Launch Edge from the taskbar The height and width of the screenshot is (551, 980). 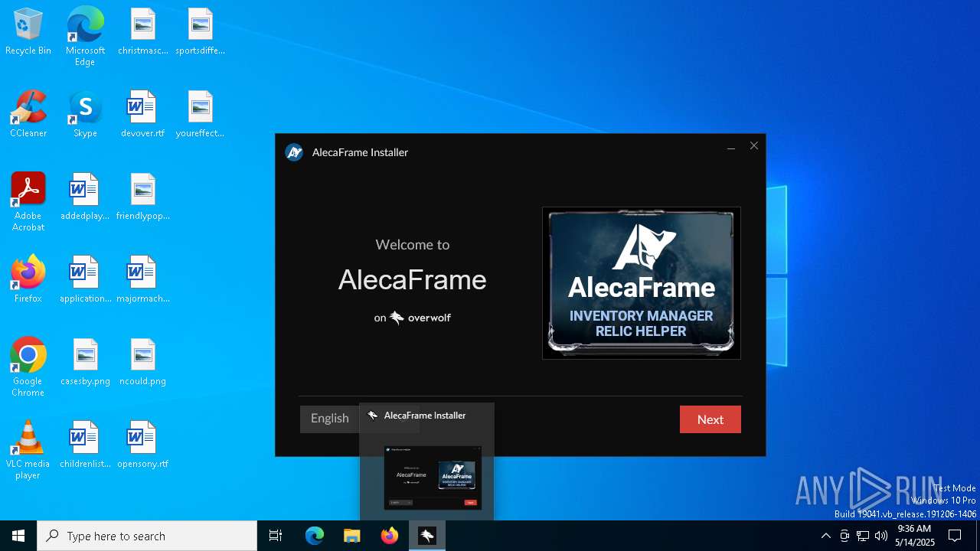315,536
